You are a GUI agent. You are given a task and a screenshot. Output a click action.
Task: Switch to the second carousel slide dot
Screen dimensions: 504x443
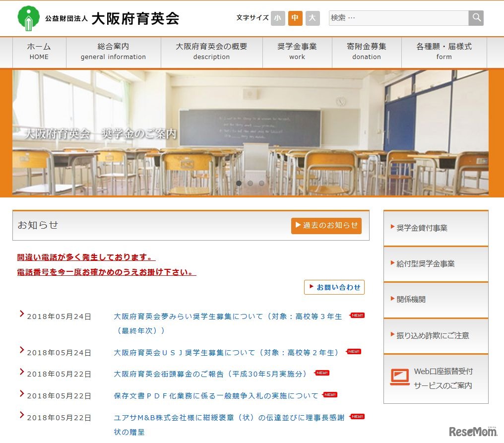250,183
